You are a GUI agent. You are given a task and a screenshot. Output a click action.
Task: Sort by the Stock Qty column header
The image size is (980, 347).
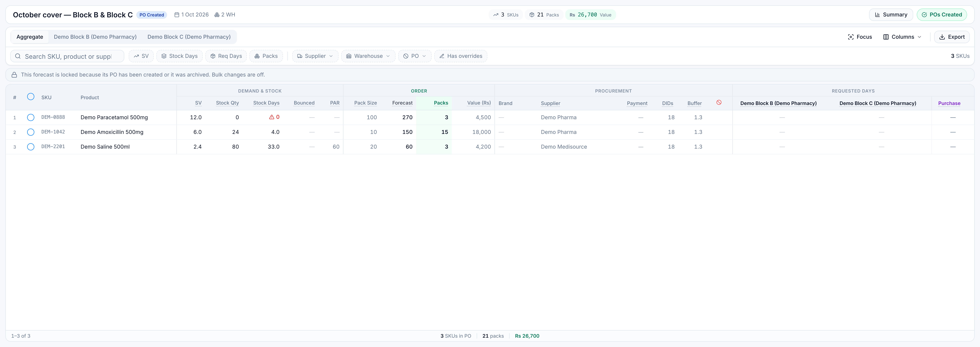point(227,103)
